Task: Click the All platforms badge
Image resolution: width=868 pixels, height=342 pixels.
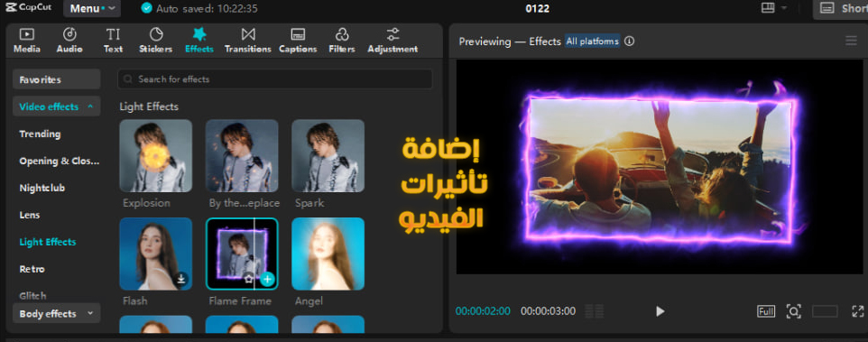Action: (x=592, y=41)
